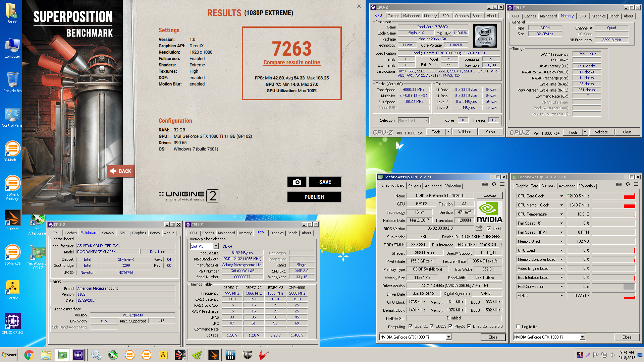The width and height of the screenshot is (644, 362).
Task: Expand Tools dropdown arrow in CPU-Z CPU window
Action: pyautogui.click(x=448, y=132)
